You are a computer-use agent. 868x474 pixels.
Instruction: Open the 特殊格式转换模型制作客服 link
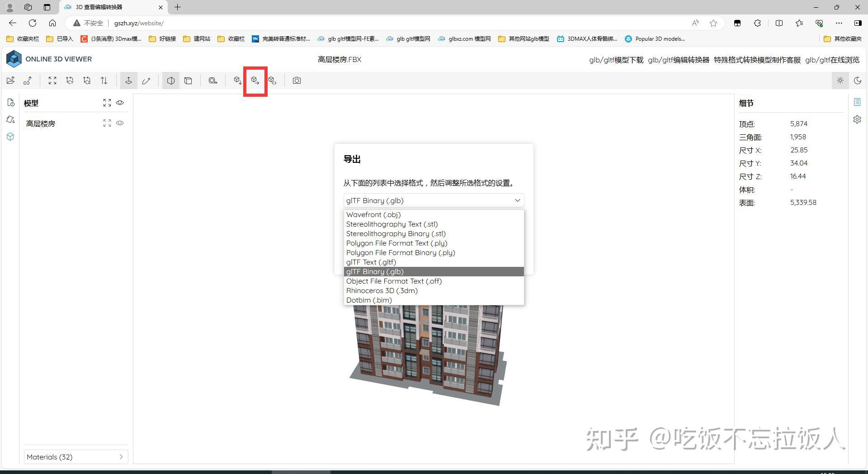click(x=757, y=60)
